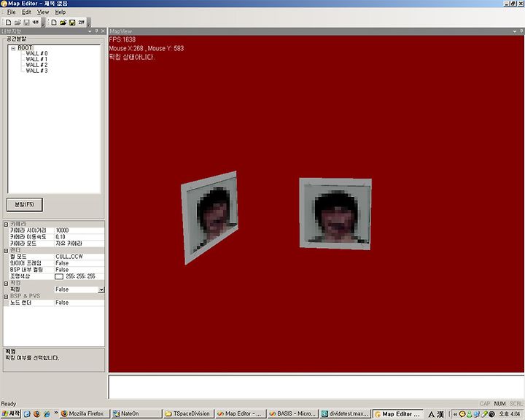525x420 pixels.
Task: Edit the camera view distance value 10000
Action: [x=79, y=230]
